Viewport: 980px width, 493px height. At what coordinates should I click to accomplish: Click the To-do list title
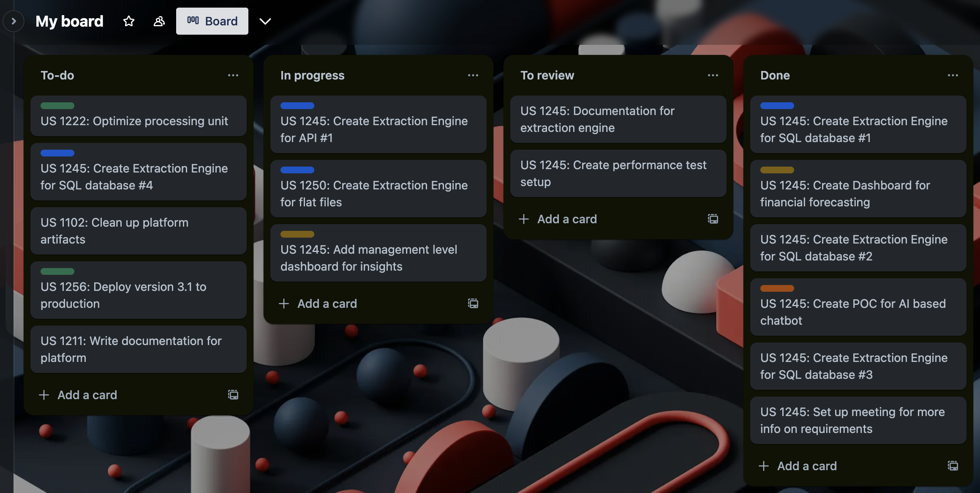click(x=57, y=75)
